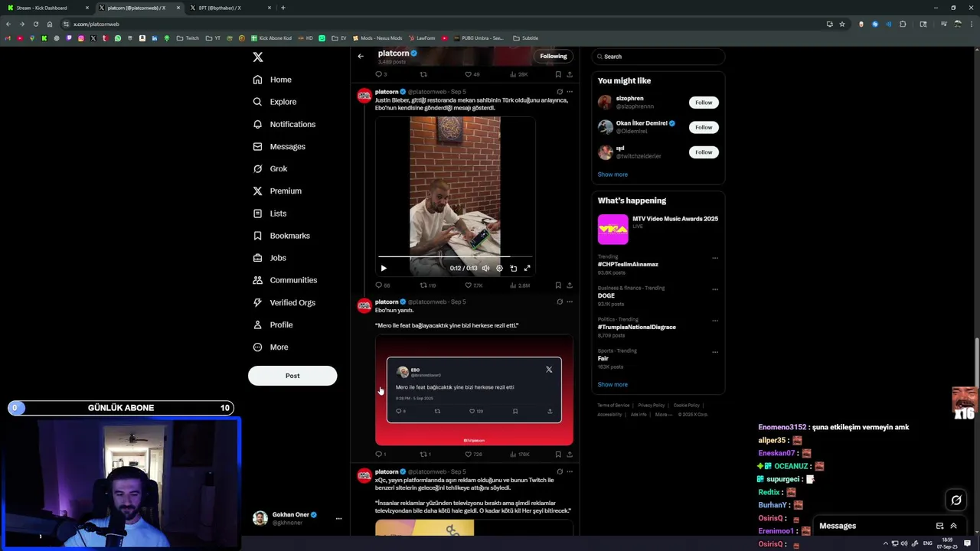Open Profile in the sidebar

(x=273, y=324)
